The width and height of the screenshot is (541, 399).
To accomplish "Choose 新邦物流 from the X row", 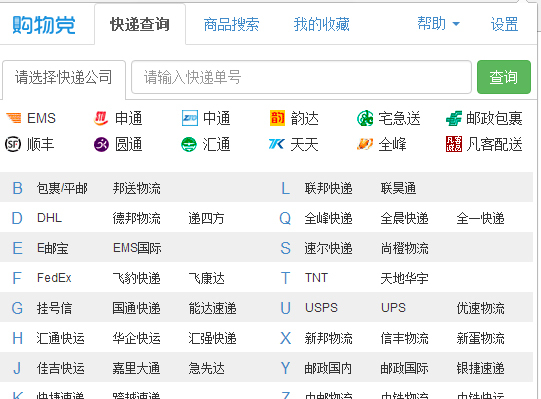I will point(328,338).
